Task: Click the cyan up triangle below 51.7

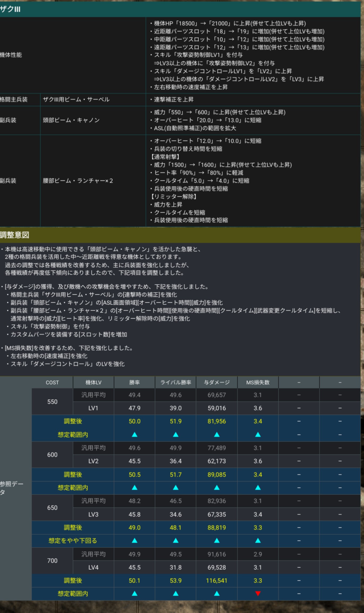Action: [x=176, y=488]
